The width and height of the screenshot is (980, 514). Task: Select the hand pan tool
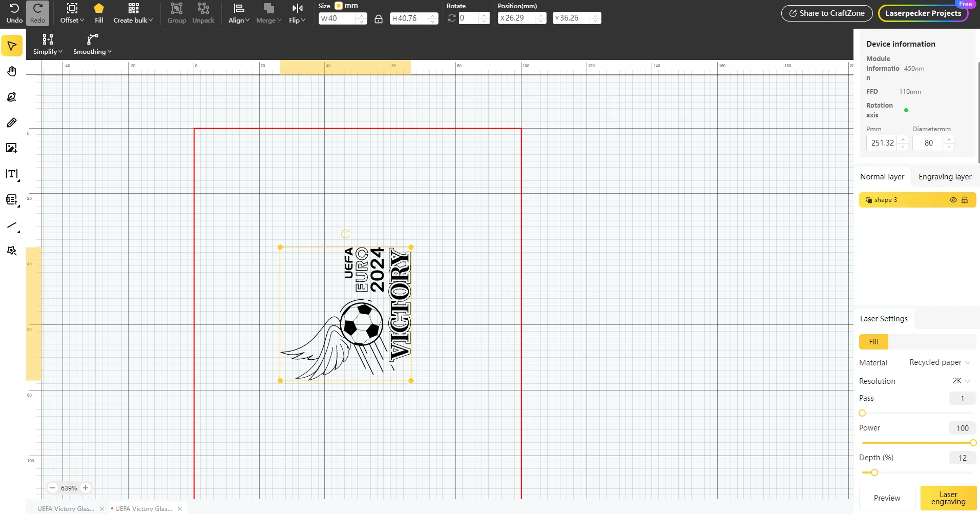pos(12,71)
